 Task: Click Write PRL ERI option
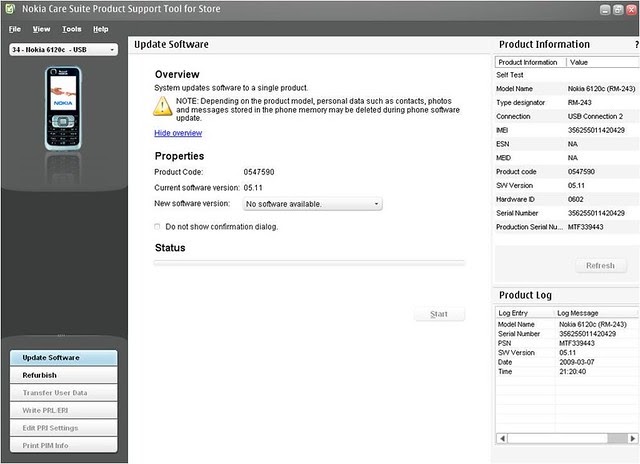click(63, 410)
